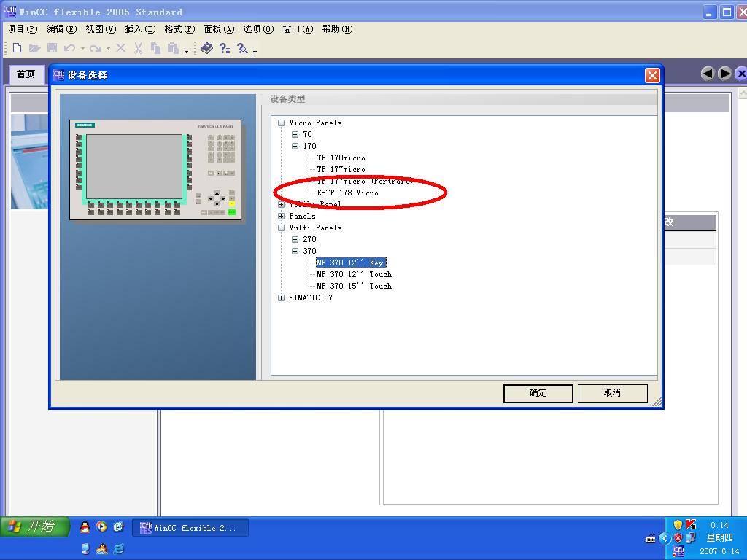Click the Paste clipboard icon

(173, 48)
